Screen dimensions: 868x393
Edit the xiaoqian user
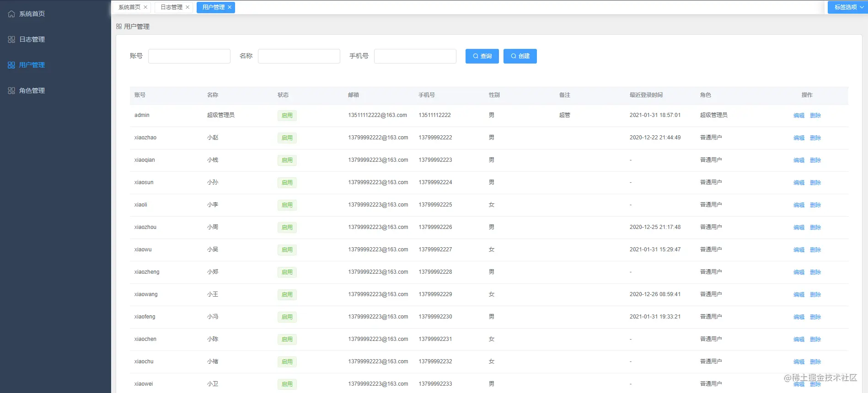click(x=799, y=160)
